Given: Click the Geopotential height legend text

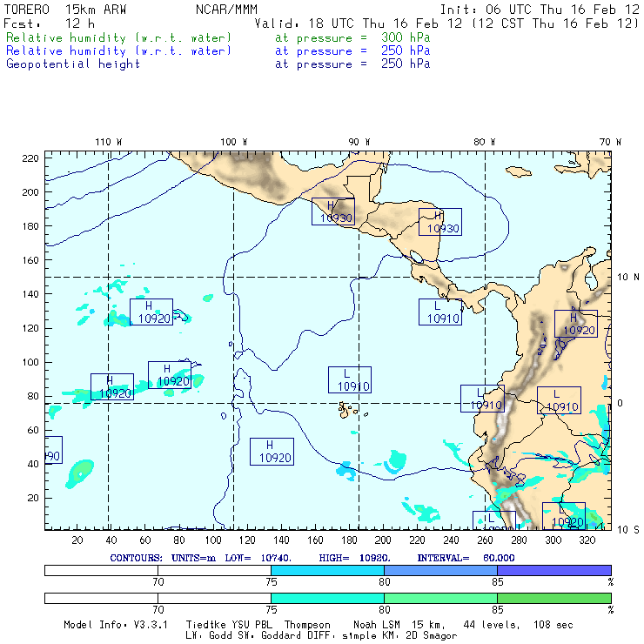Looking at the screenshot, I should pos(73,64).
